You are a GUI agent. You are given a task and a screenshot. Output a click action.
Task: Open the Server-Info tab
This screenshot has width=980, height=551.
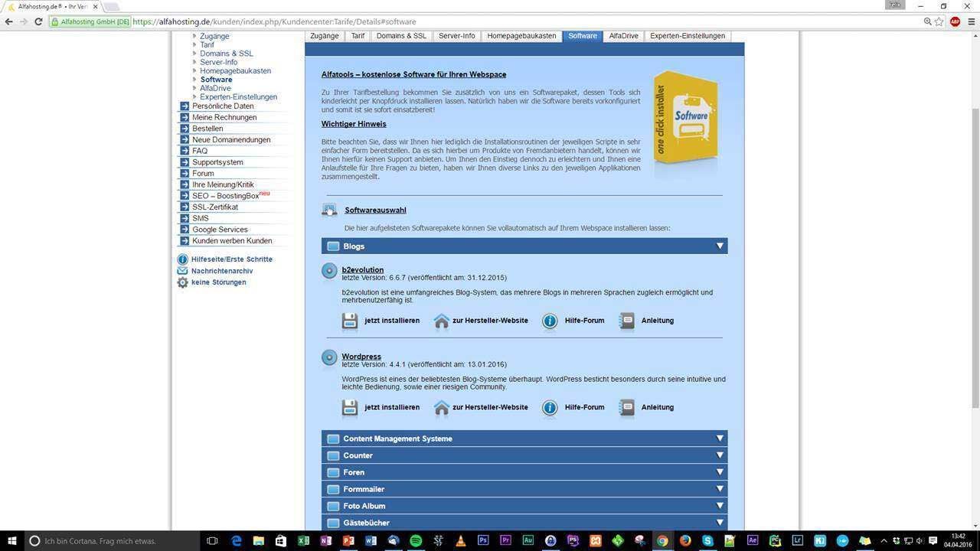tap(457, 36)
